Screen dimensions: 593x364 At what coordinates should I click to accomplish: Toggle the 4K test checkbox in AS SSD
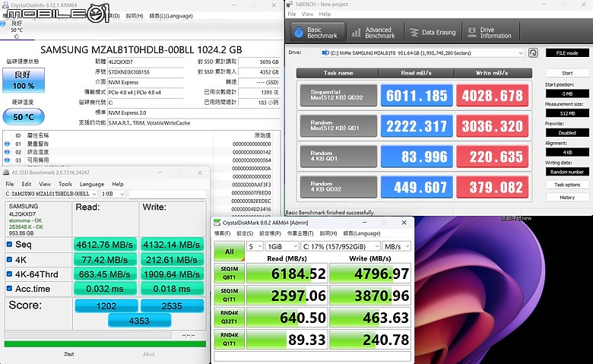point(9,259)
